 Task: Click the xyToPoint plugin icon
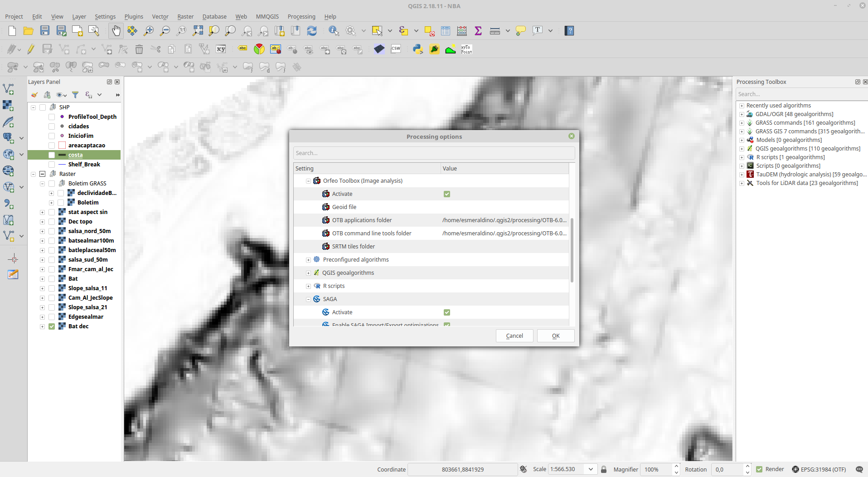pos(466,49)
